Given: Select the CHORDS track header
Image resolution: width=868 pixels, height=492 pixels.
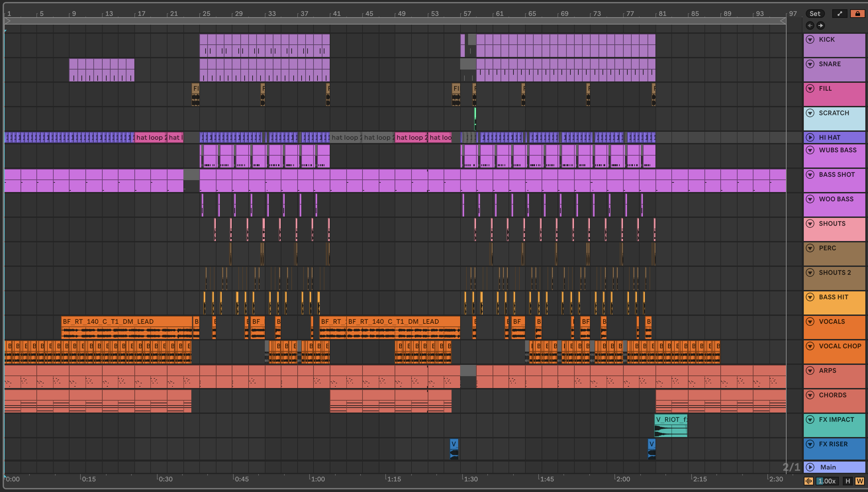Looking at the screenshot, I should [x=833, y=395].
